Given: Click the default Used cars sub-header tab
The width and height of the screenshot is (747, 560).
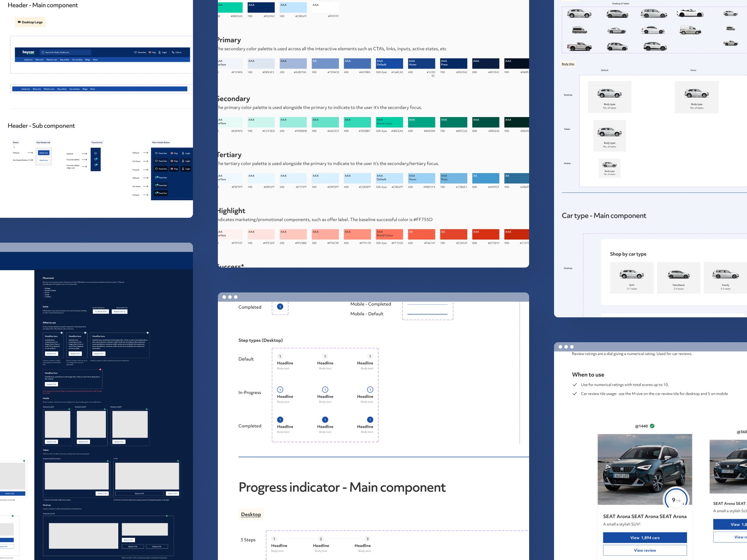Looking at the screenshot, I should click(44, 153).
